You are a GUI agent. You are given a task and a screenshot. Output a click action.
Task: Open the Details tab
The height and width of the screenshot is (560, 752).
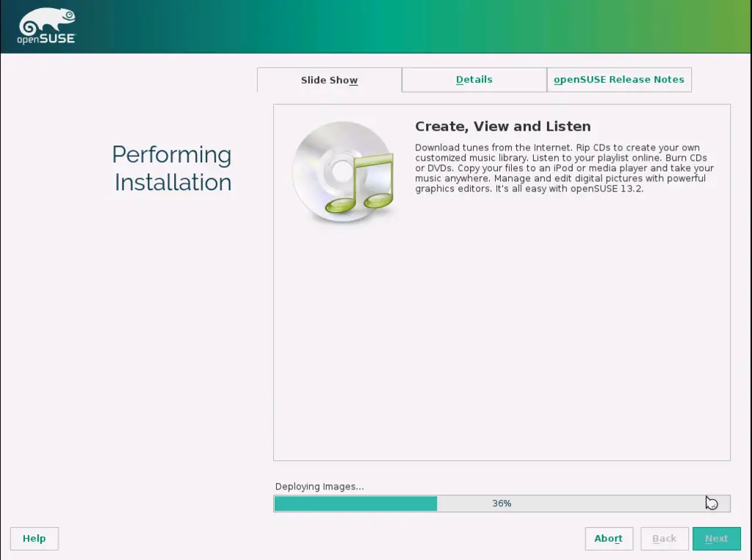474,79
